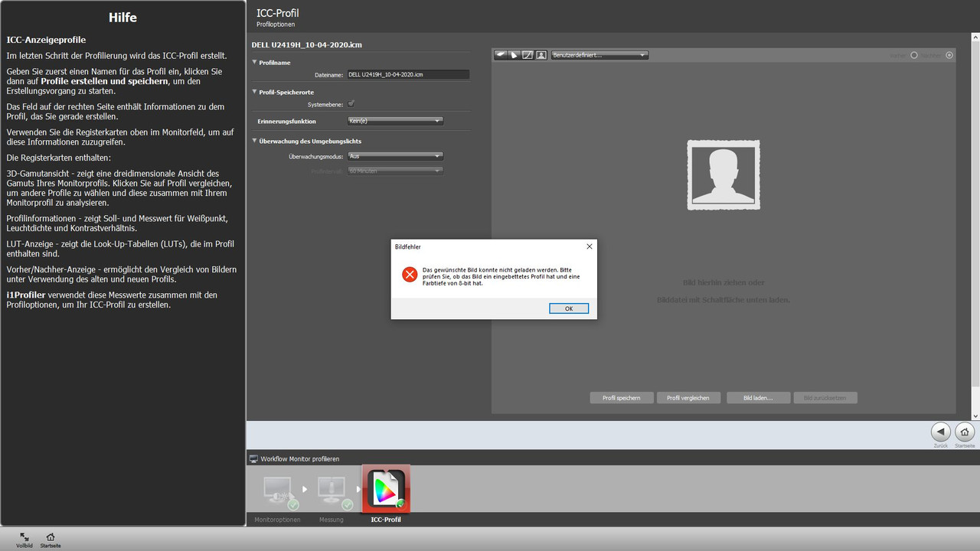Click the Startseite icon in bottom bar

(51, 537)
